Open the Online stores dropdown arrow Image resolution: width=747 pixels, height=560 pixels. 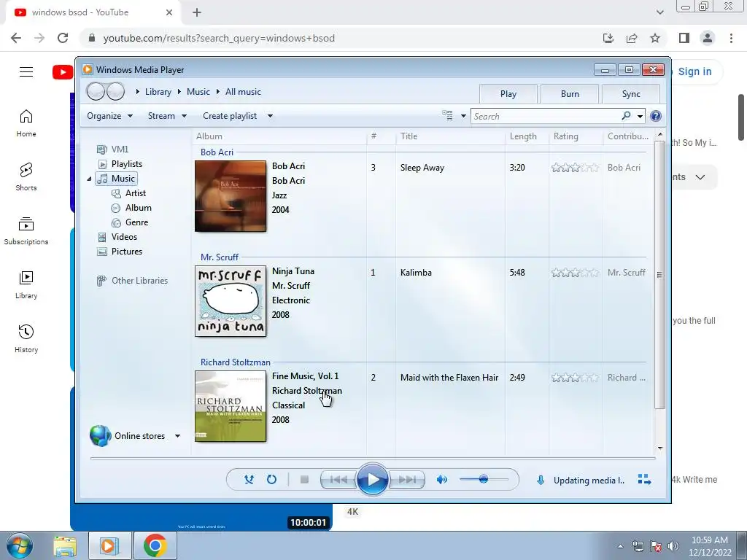(x=177, y=436)
